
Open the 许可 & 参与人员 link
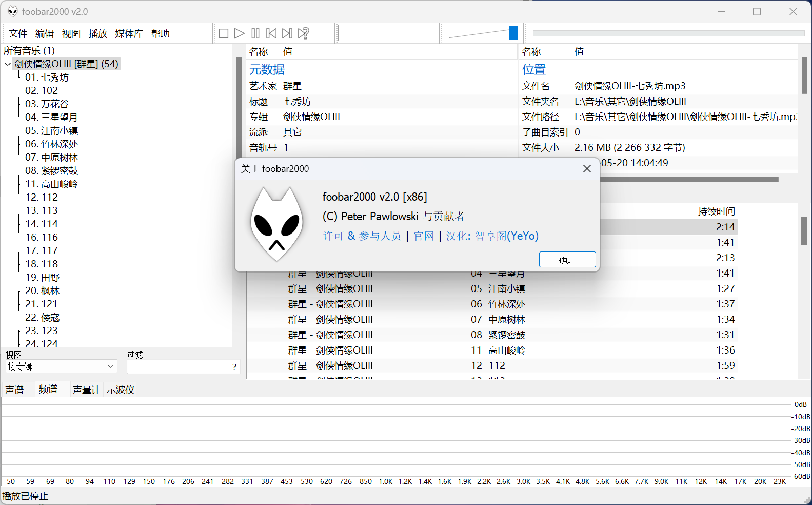(x=362, y=236)
